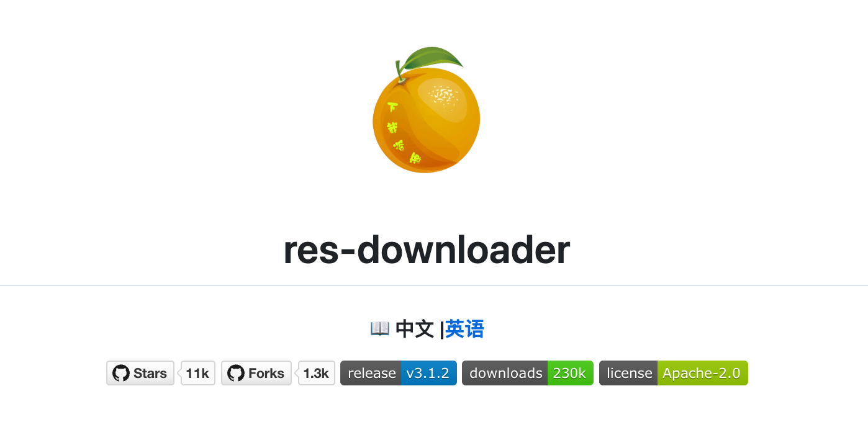The image size is (868, 422).
Task: Click the yellow-green characters on the orange
Action: coord(402,135)
